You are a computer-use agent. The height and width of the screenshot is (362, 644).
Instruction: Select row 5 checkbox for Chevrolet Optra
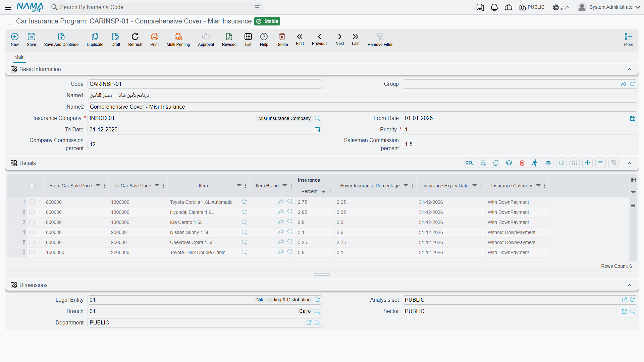[x=32, y=242]
